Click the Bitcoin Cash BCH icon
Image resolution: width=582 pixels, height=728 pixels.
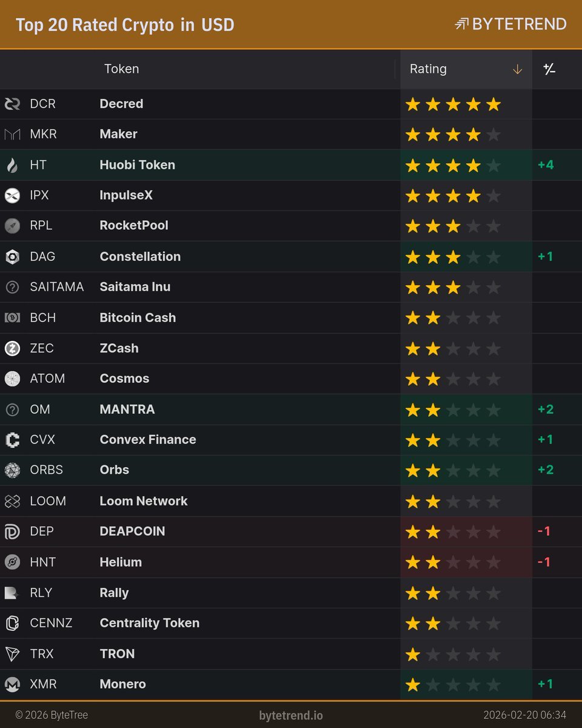(12, 318)
